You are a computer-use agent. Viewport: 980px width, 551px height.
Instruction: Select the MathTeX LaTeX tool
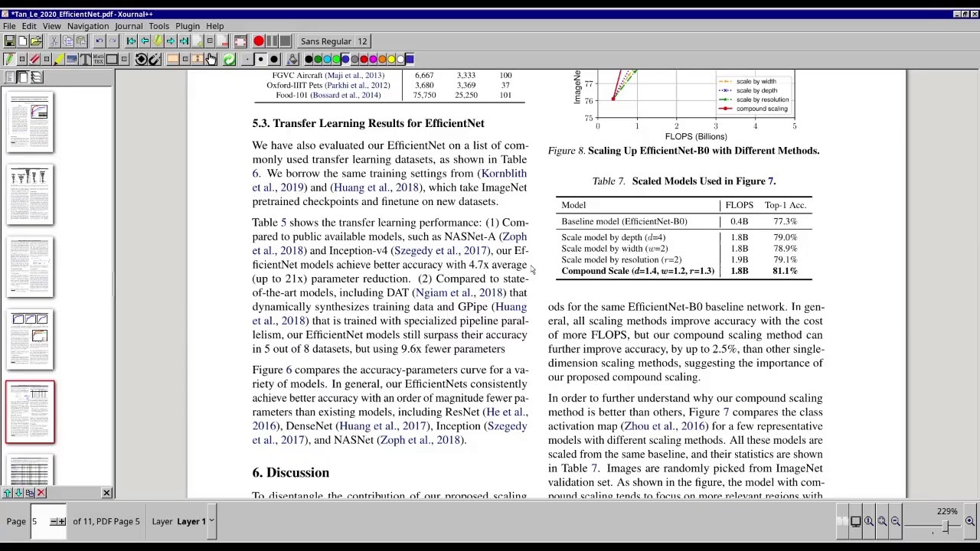coord(99,59)
